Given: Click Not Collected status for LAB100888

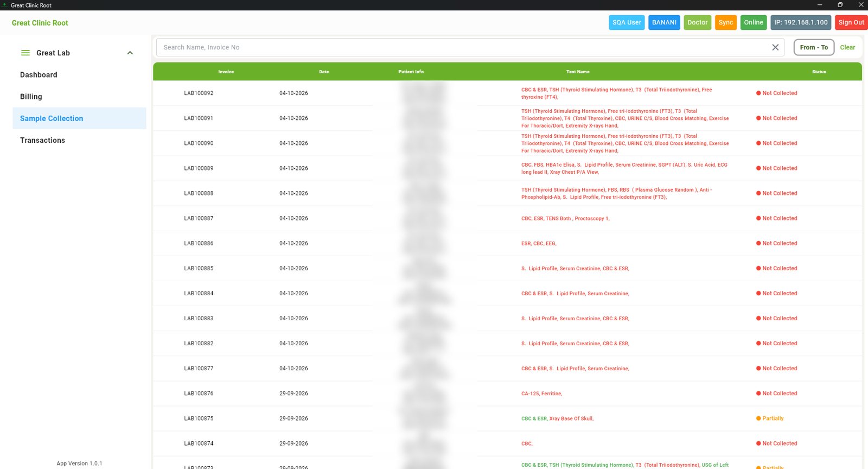Looking at the screenshot, I should [x=777, y=193].
